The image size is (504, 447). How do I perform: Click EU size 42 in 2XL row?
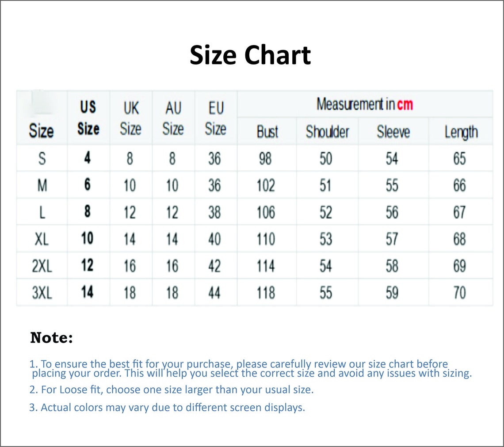[x=214, y=266]
